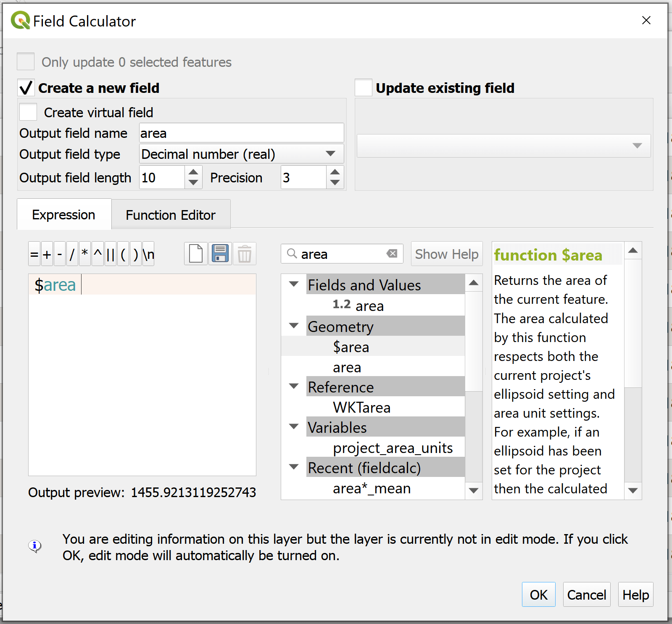The height and width of the screenshot is (624, 672).
Task: Insert the plus operator in expression
Action: pos(47,254)
